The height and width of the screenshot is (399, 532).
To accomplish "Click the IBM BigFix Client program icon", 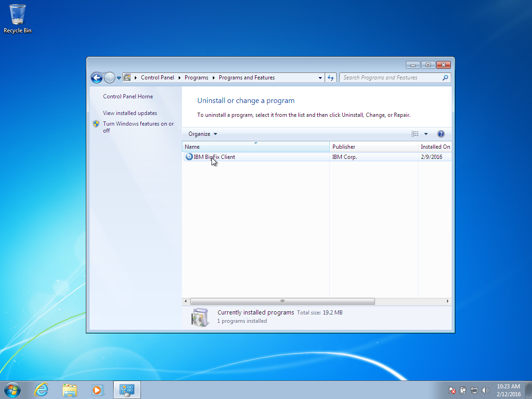I will pos(189,157).
